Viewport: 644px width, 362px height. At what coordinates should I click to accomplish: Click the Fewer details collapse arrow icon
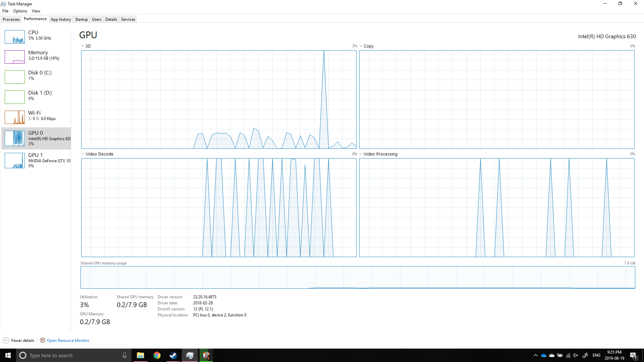[x=6, y=340]
